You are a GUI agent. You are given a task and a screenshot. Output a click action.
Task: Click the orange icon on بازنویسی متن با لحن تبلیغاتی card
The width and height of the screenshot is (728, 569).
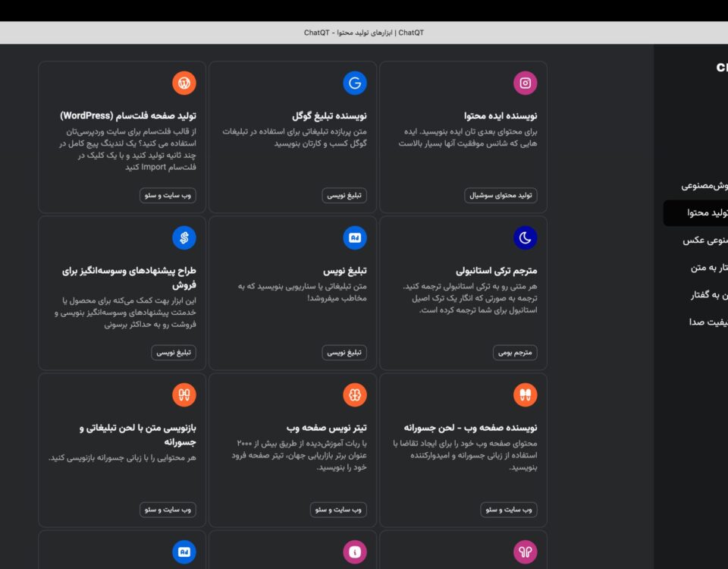(184, 395)
